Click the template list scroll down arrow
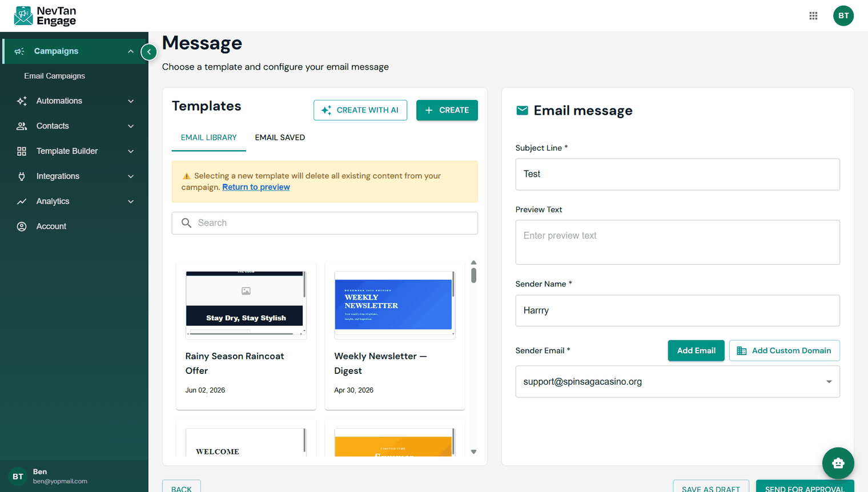This screenshot has width=868, height=492. point(473,451)
